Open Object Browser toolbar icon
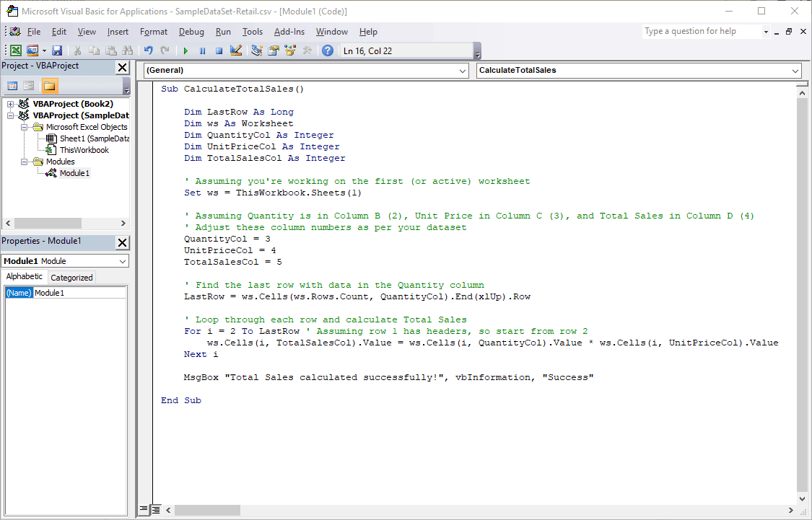Image resolution: width=812 pixels, height=520 pixels. pyautogui.click(x=290, y=50)
